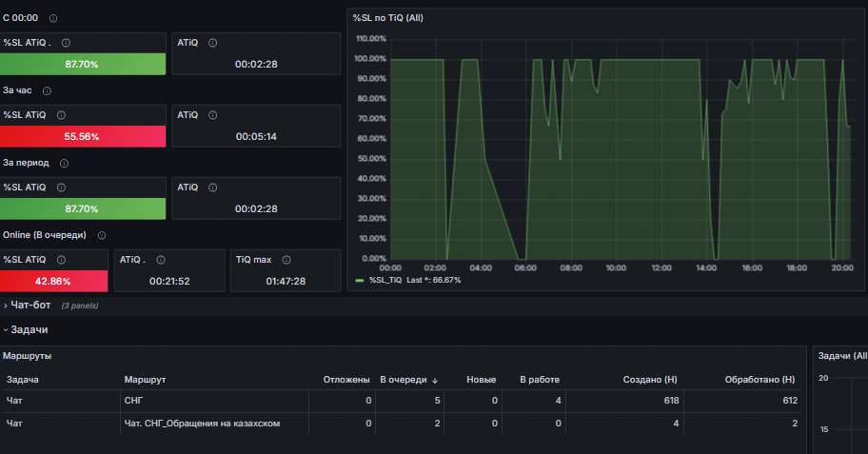
Task: Toggle %SL_TiQ series in chart legend
Action: pos(385,280)
